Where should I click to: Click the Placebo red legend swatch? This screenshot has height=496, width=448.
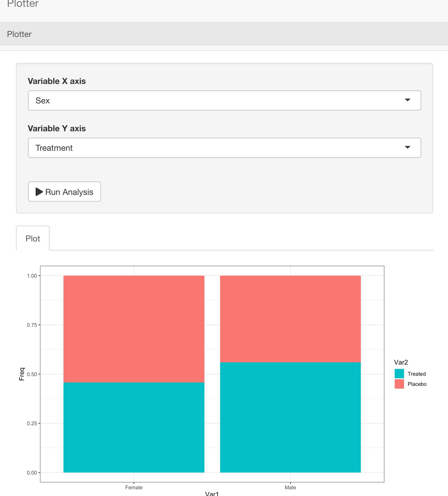(x=399, y=384)
